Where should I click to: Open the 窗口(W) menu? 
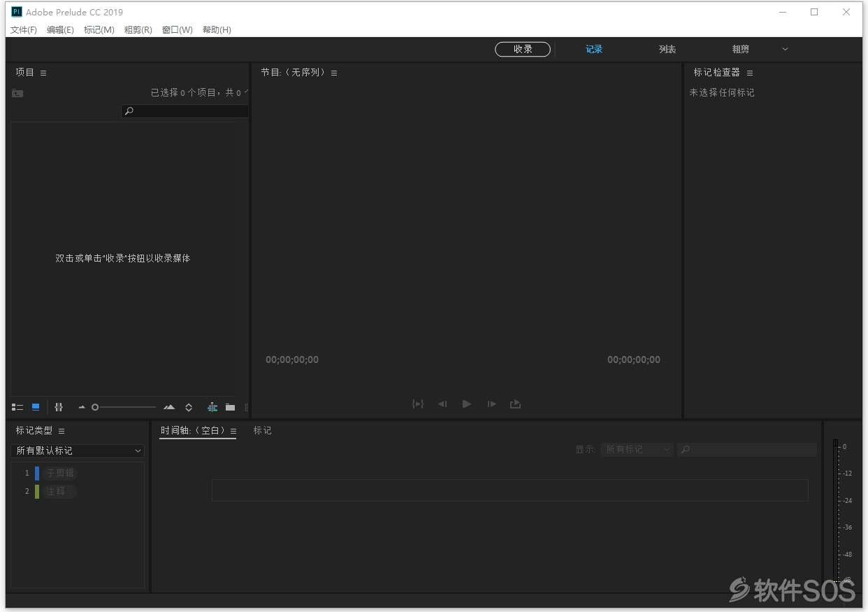pyautogui.click(x=178, y=30)
